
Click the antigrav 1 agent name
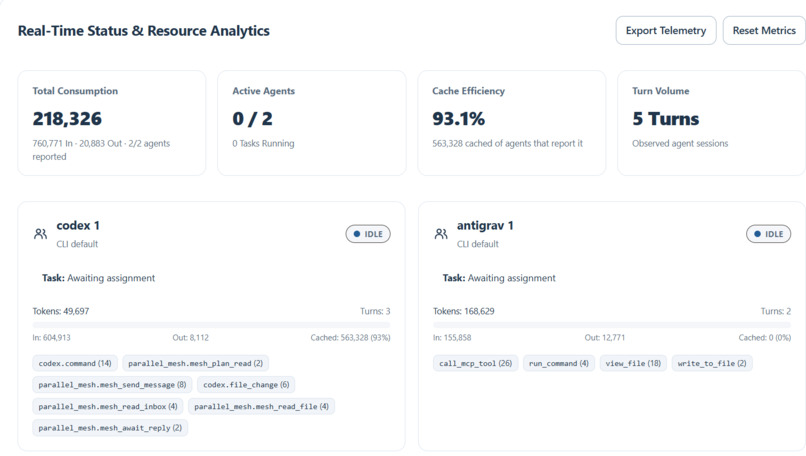pos(485,226)
